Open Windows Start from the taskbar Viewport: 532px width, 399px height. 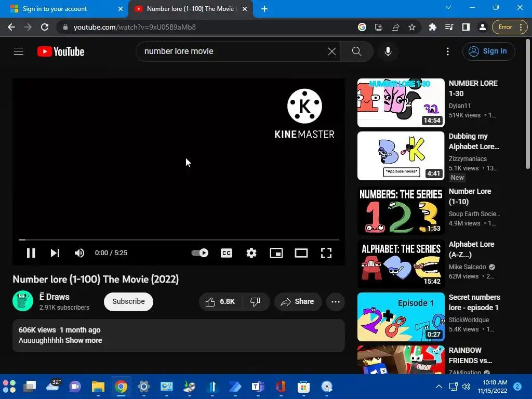[9, 387]
